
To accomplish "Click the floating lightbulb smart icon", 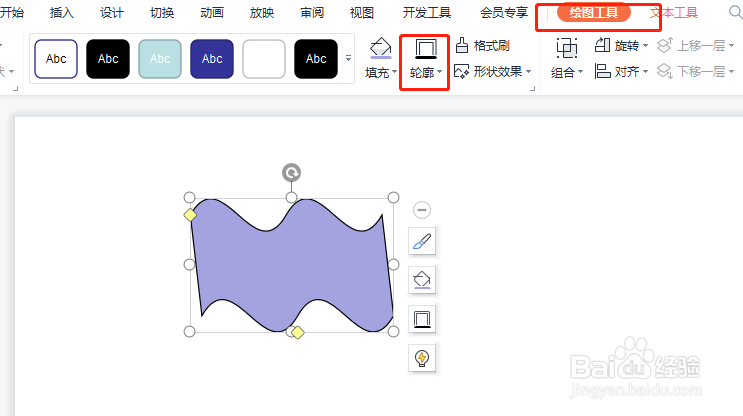I will pos(422,358).
